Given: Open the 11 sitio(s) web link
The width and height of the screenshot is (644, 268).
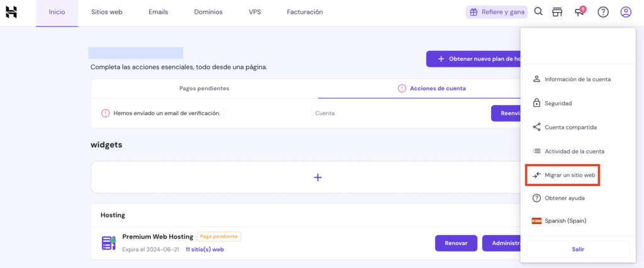Looking at the screenshot, I should 204,249.
